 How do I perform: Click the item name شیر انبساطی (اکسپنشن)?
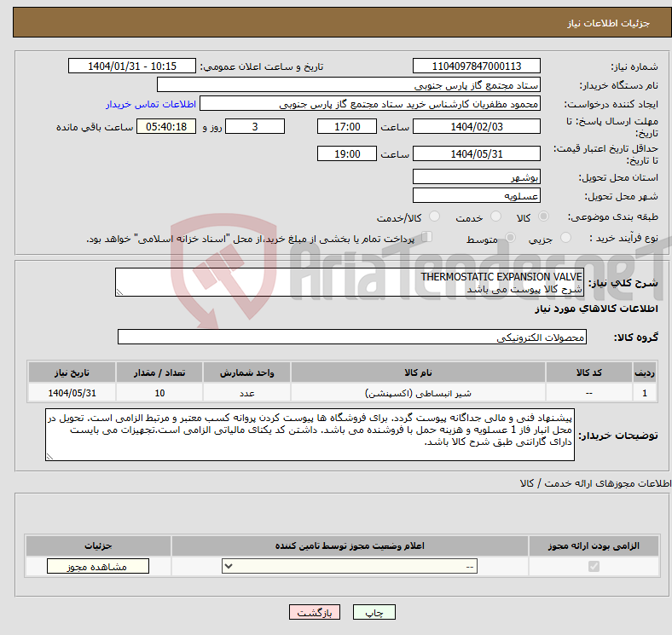click(418, 393)
